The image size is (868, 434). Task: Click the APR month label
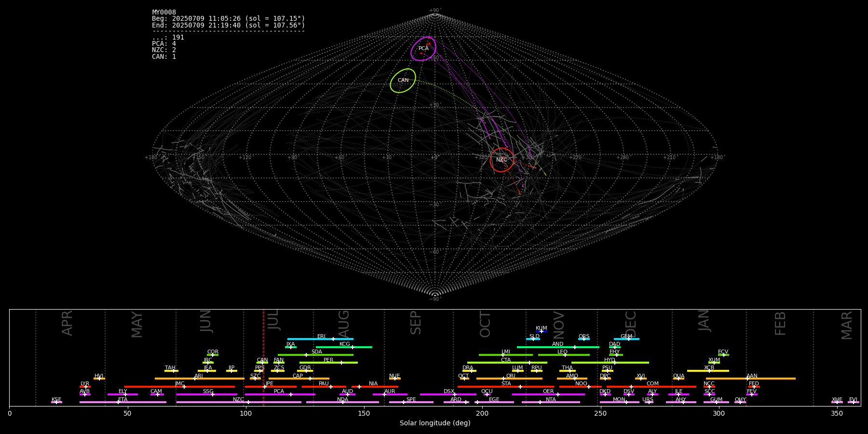[67, 323]
